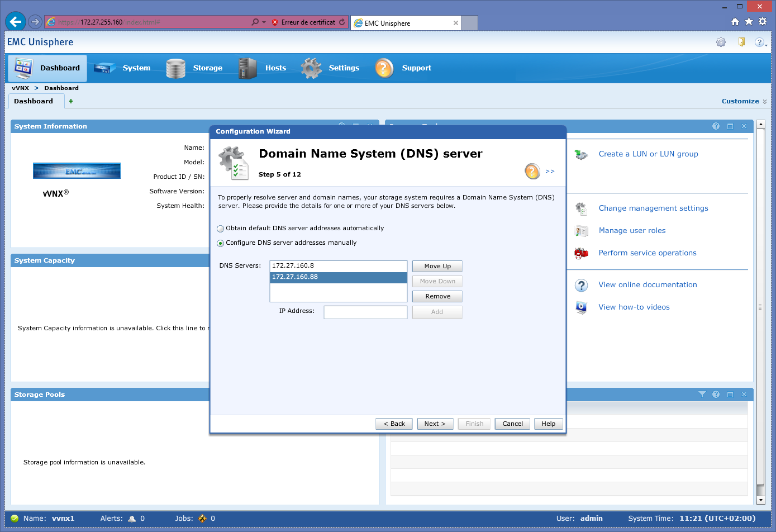
Task: Click the Next button in wizard
Action: (x=435, y=424)
